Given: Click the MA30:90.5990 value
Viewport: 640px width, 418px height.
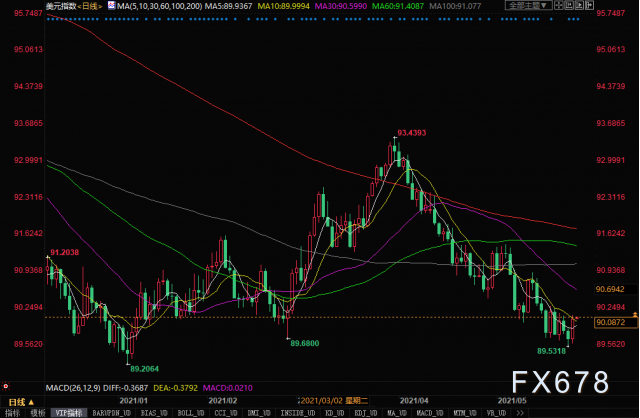Looking at the screenshot, I should point(341,6).
